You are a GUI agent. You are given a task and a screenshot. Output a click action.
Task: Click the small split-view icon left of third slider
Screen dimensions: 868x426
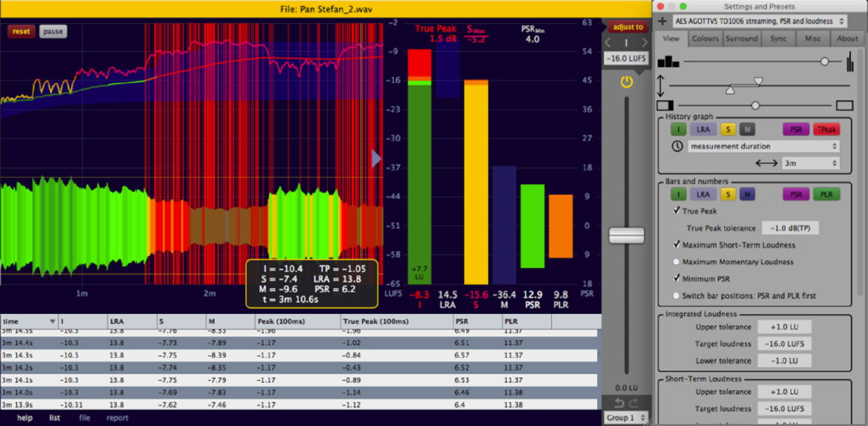(x=665, y=105)
